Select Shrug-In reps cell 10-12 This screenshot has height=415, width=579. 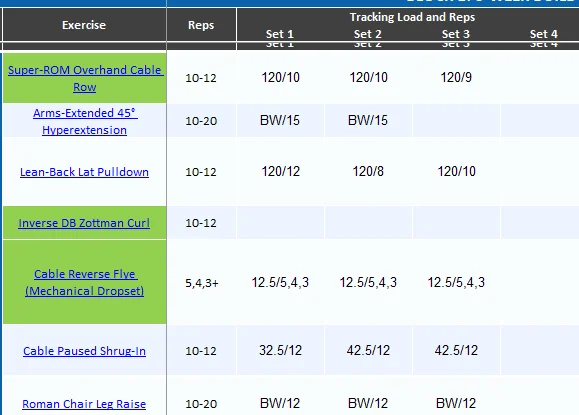click(x=201, y=350)
